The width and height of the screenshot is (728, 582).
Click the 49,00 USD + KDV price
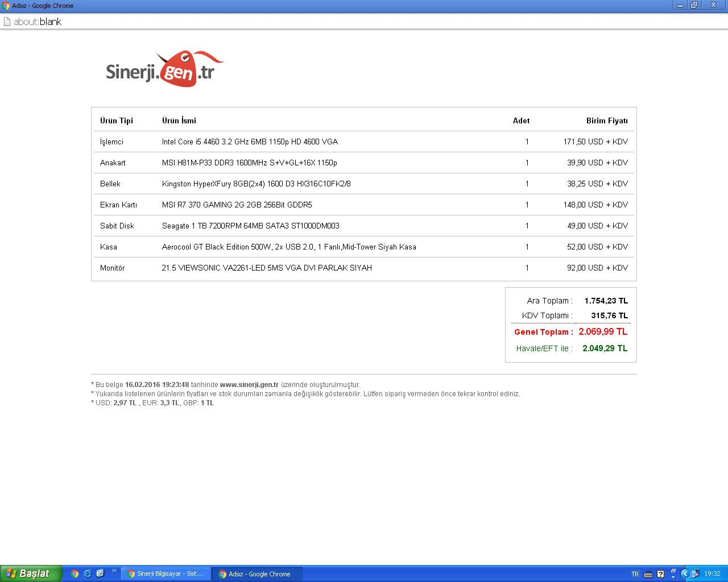tap(597, 226)
